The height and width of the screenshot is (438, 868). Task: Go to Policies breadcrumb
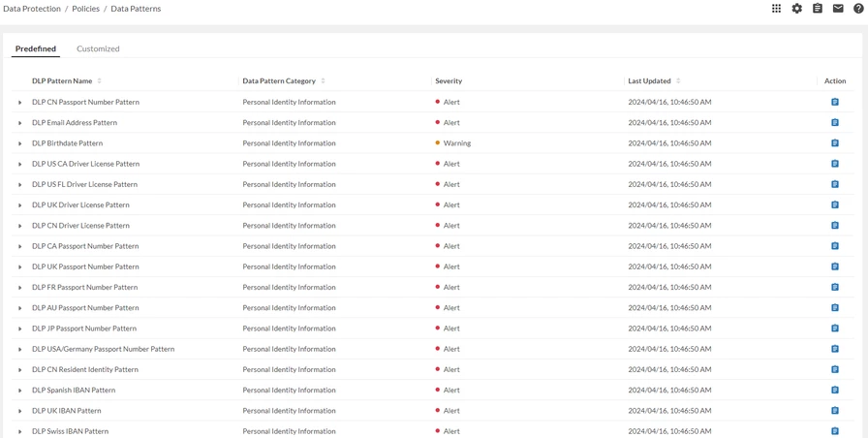pos(86,9)
